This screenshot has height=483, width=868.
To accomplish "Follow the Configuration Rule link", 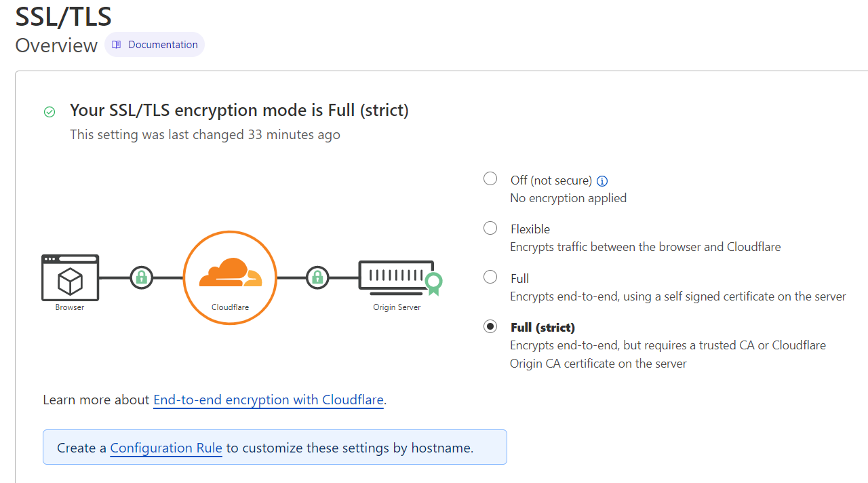I will (166, 448).
